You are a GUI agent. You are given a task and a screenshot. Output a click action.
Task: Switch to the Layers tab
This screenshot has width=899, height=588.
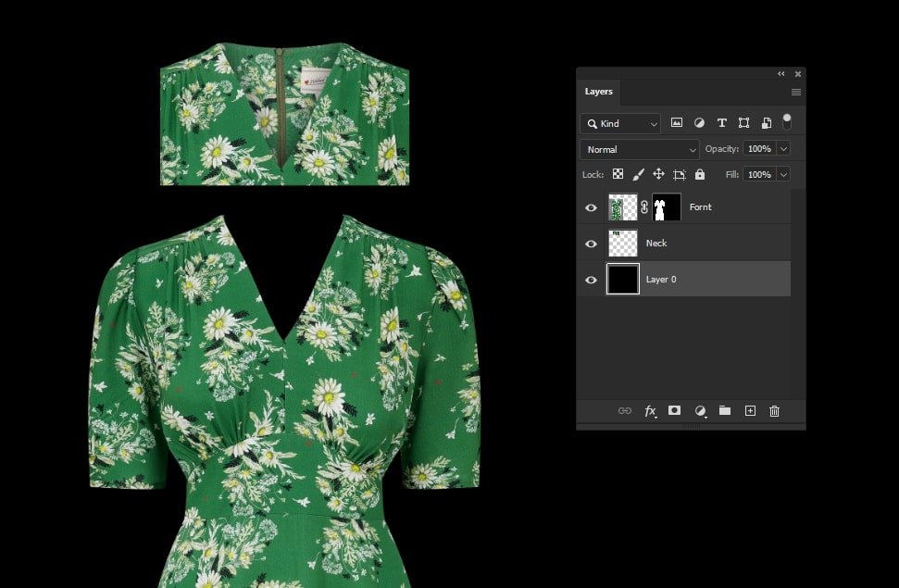tap(598, 91)
